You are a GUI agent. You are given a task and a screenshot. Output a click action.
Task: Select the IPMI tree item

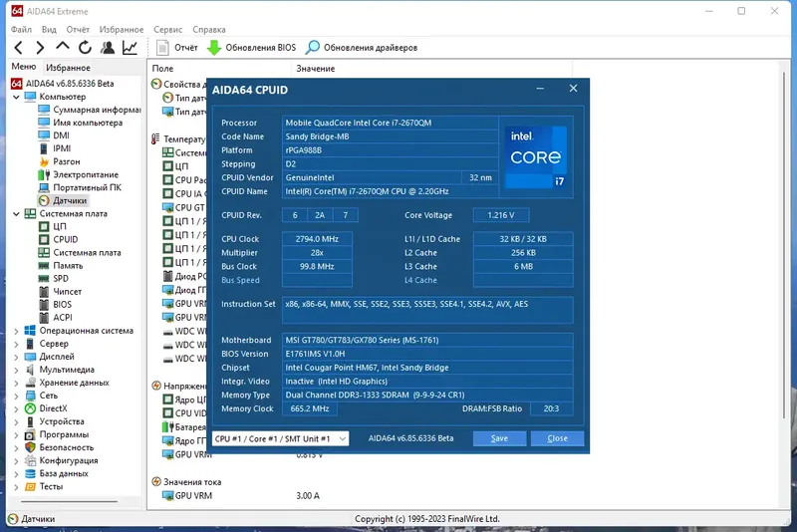click(x=55, y=148)
